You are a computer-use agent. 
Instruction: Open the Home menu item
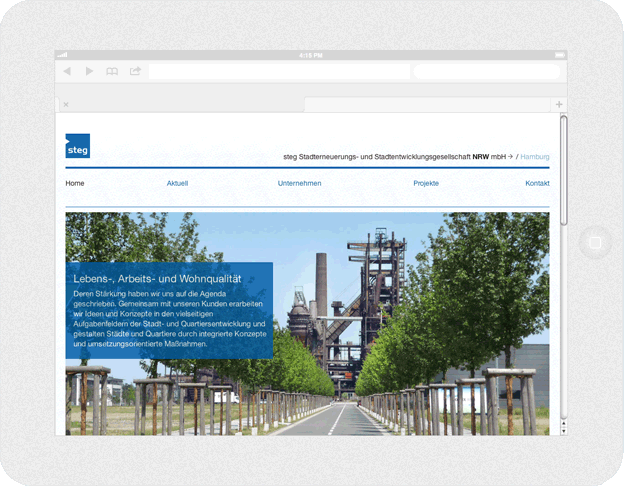tap(75, 183)
